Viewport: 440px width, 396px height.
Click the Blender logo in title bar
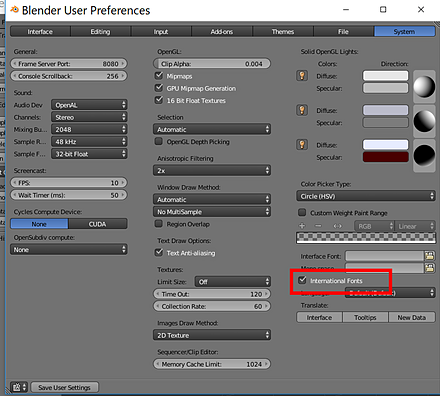(14, 10)
